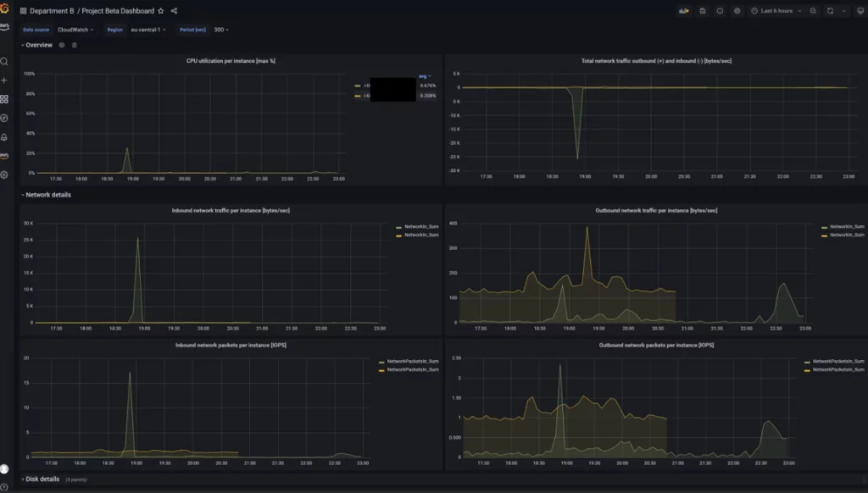The height and width of the screenshot is (493, 868).
Task: Click the save dashboard icon
Action: tap(704, 11)
